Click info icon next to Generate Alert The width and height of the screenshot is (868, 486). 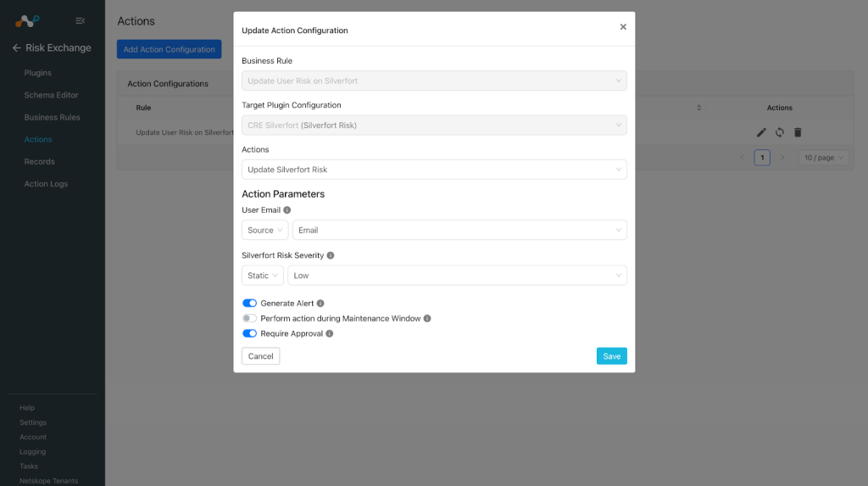320,303
